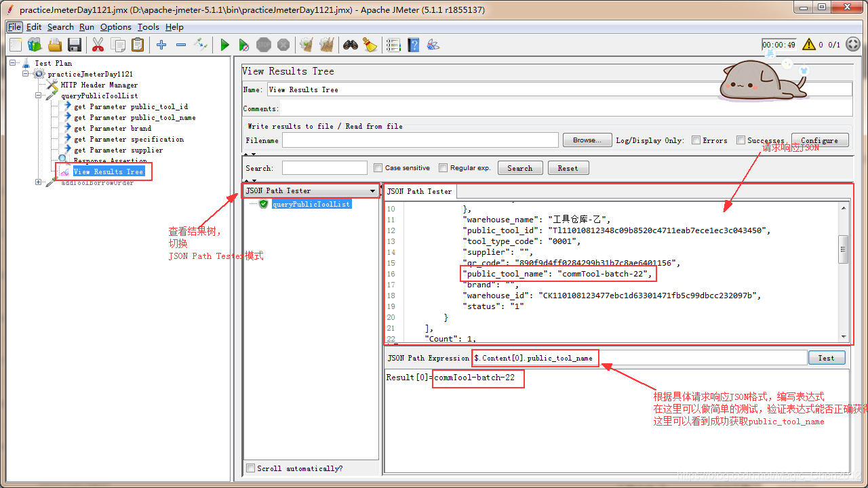Click the Test button for JSON path
The height and width of the screenshot is (488, 868).
826,358
